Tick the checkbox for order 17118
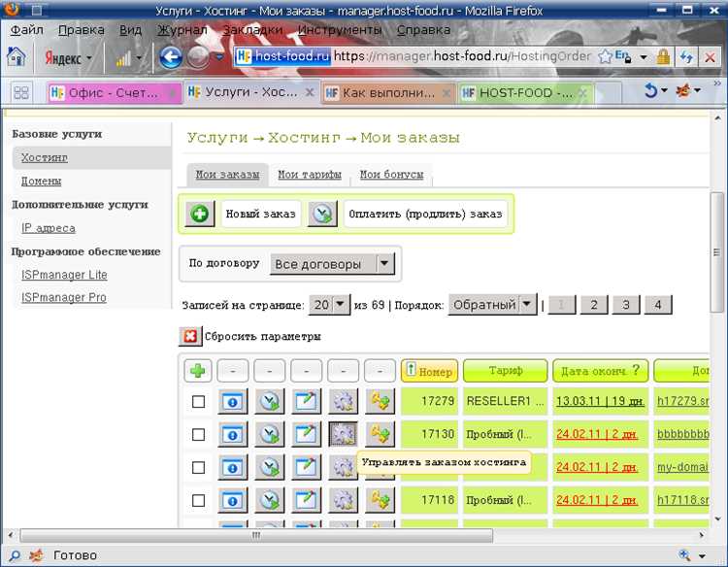This screenshot has width=728, height=567. click(198, 500)
